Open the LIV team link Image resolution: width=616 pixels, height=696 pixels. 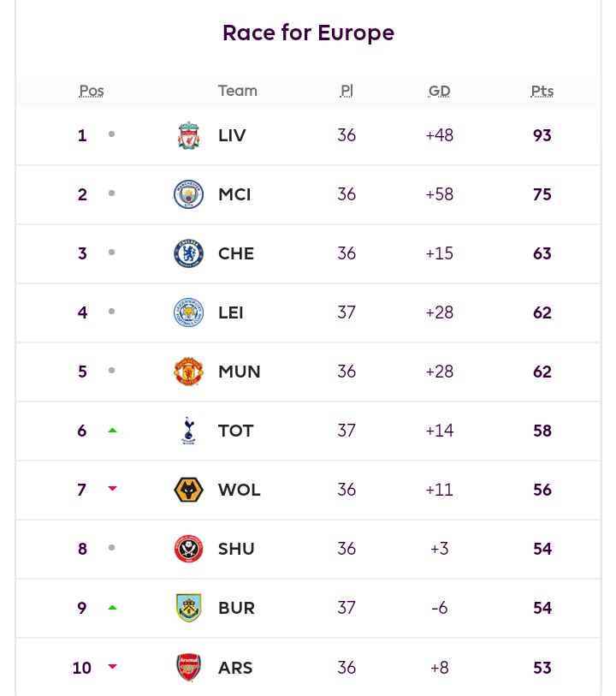pos(232,135)
